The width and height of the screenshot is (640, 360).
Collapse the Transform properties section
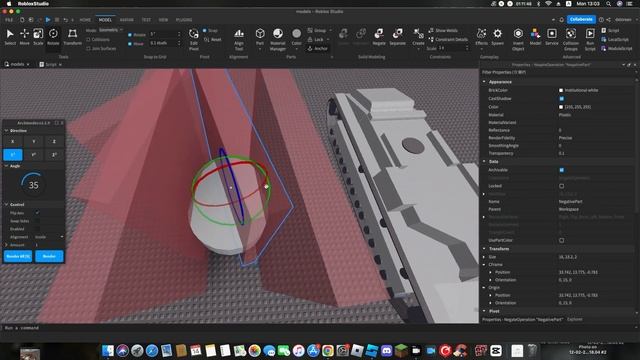coord(484,249)
